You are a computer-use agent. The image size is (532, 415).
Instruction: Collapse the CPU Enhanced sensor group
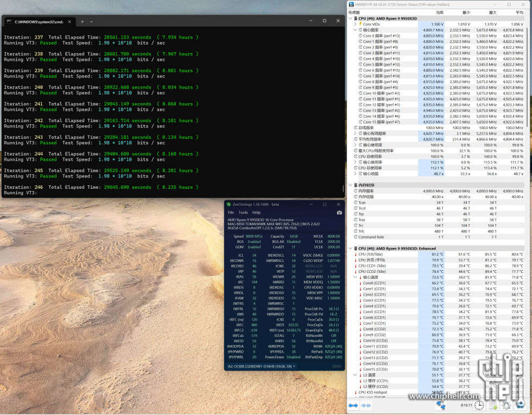[x=351, y=248]
